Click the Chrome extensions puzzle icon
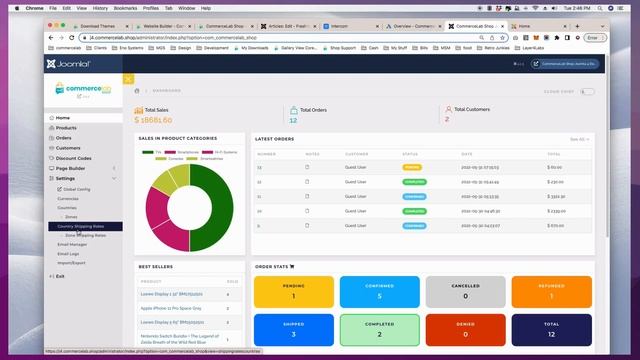This screenshot has width=640, height=360. coord(557,38)
